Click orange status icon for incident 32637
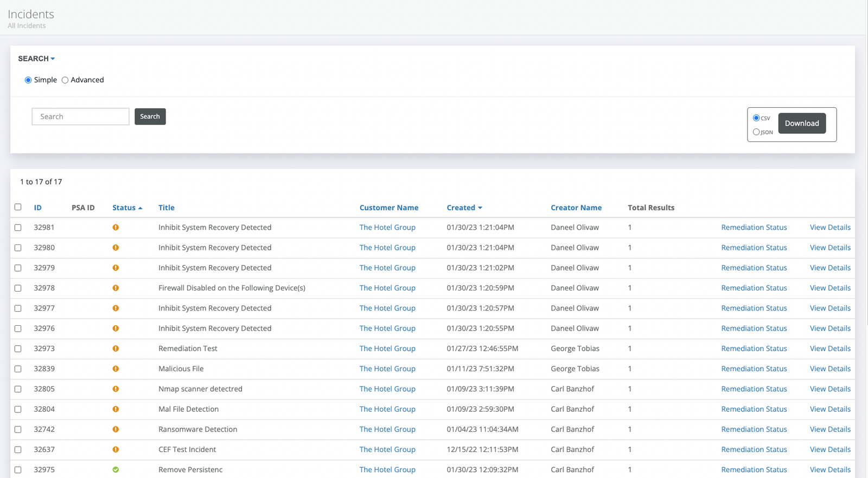Image resolution: width=868 pixels, height=478 pixels. 116,449
